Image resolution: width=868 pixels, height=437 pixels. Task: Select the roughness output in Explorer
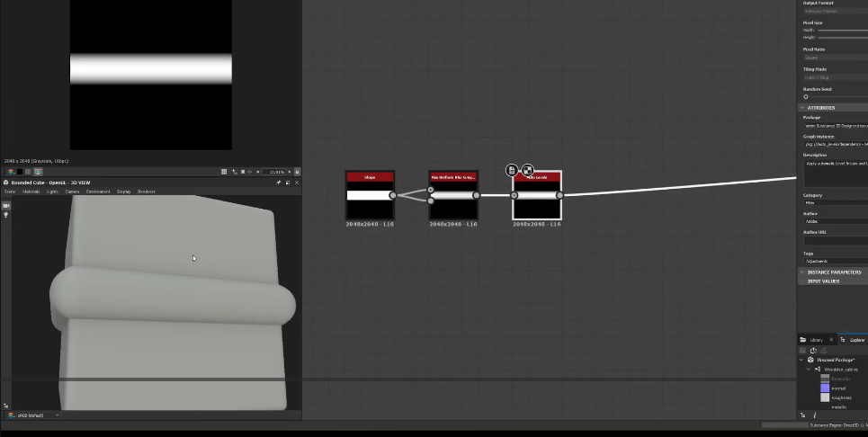click(841, 397)
